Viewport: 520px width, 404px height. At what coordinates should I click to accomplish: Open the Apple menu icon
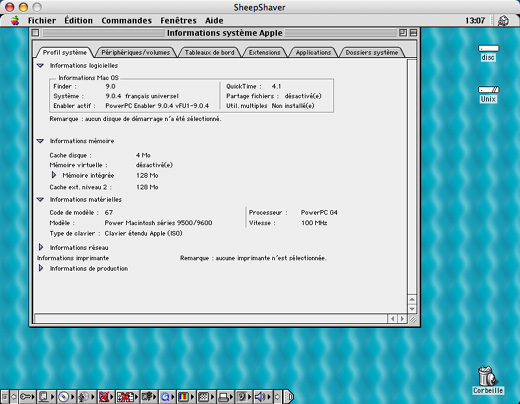tap(14, 20)
